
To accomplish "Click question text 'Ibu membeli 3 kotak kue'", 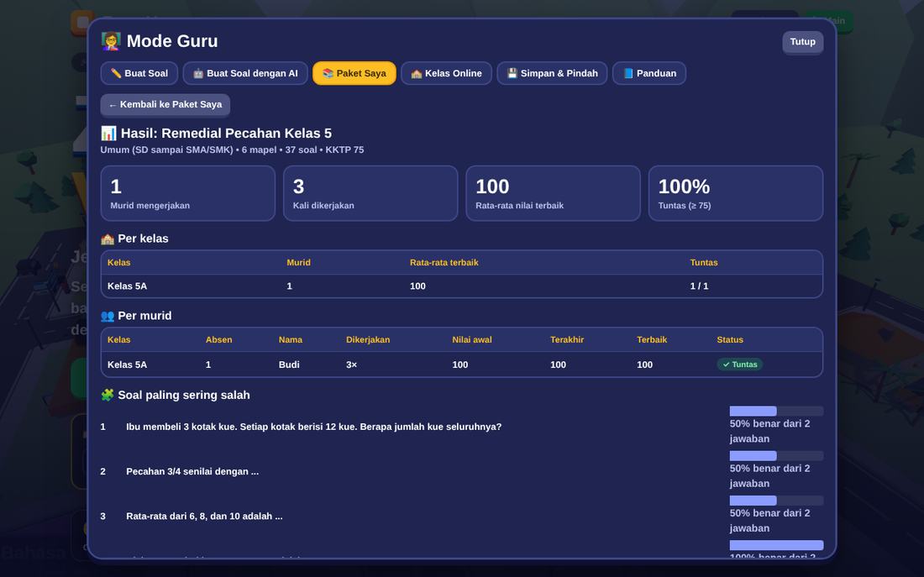I will 313,427.
